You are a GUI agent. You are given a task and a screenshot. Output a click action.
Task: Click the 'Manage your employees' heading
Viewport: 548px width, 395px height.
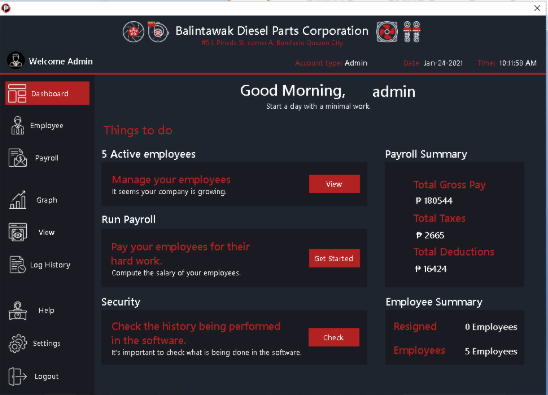[x=171, y=180]
